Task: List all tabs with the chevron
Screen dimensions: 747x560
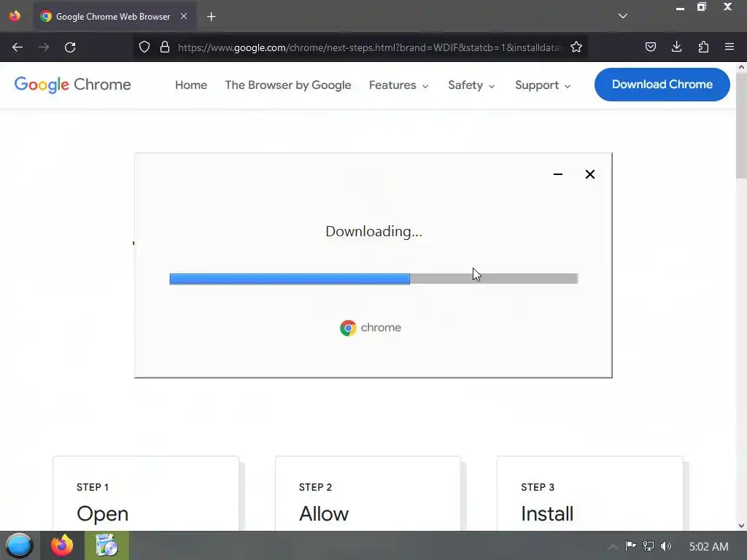Action: 623,16
